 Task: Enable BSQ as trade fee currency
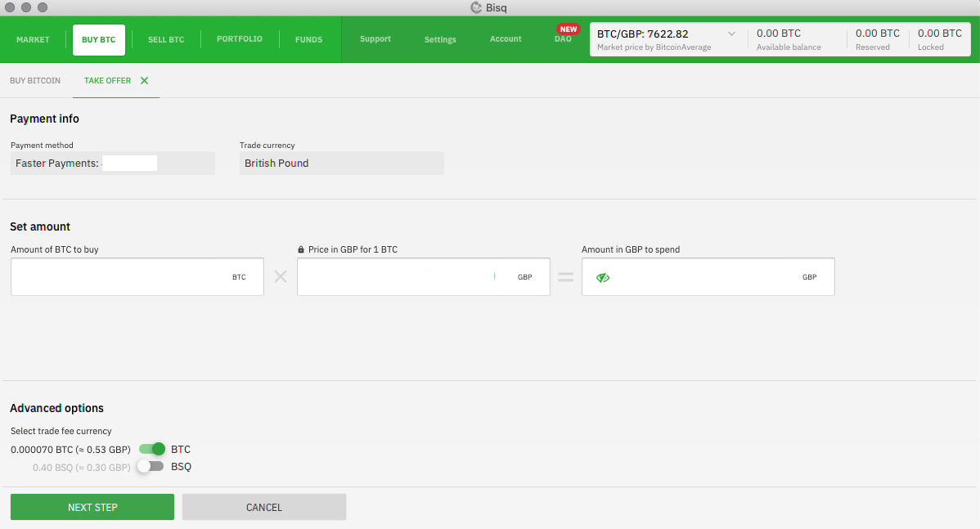click(151, 467)
